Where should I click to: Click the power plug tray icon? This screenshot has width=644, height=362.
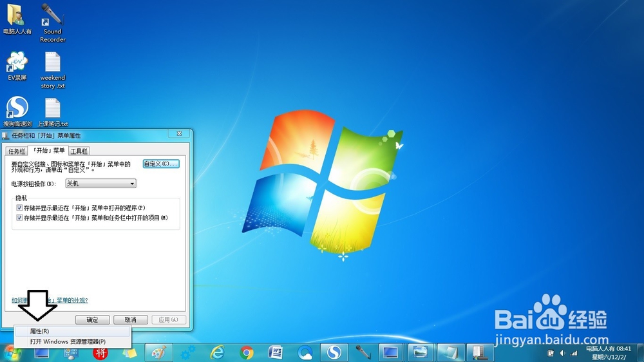551,353
